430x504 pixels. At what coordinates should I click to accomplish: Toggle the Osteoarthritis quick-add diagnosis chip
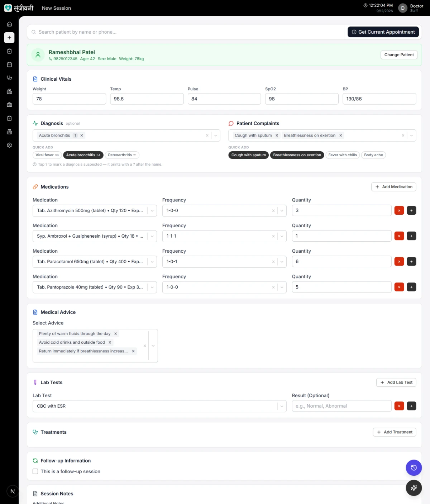(x=122, y=155)
